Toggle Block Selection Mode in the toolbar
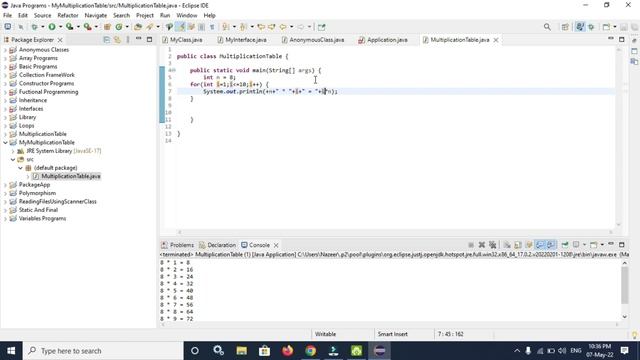The width and height of the screenshot is (640, 360). tap(201, 27)
